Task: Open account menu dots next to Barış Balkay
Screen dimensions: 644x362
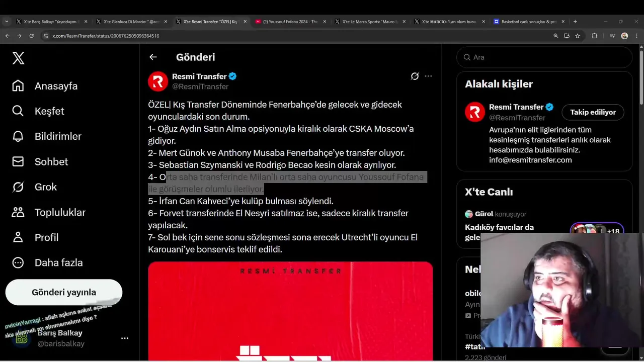Action: click(125, 338)
